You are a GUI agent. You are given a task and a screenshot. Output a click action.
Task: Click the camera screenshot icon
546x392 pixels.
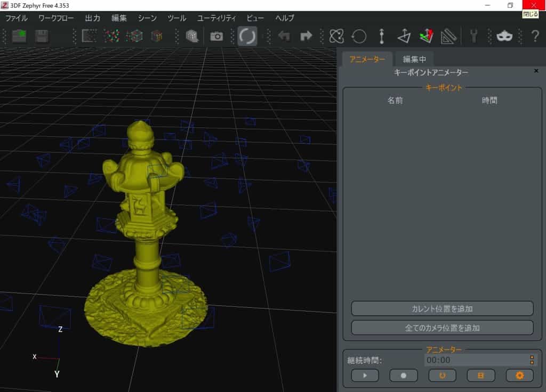coord(216,36)
